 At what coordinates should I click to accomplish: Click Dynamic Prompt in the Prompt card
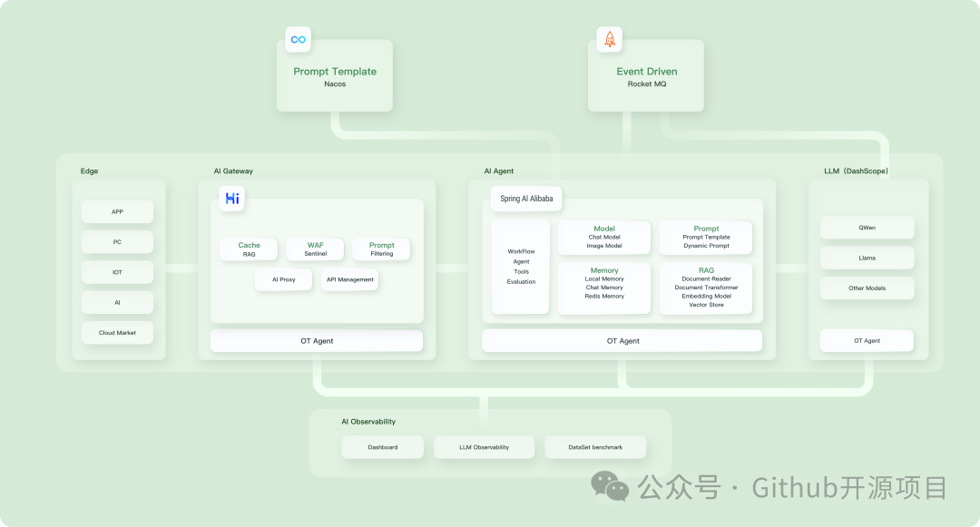tap(706, 246)
